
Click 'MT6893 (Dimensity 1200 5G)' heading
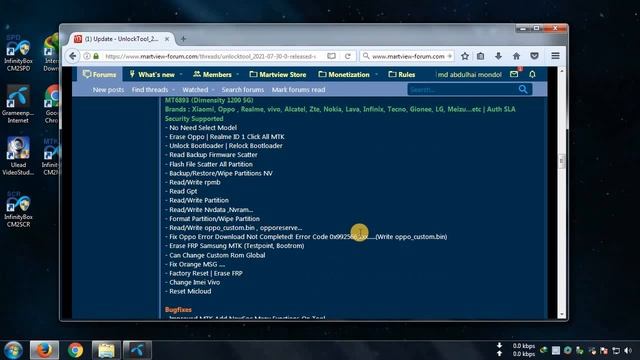[x=209, y=100]
